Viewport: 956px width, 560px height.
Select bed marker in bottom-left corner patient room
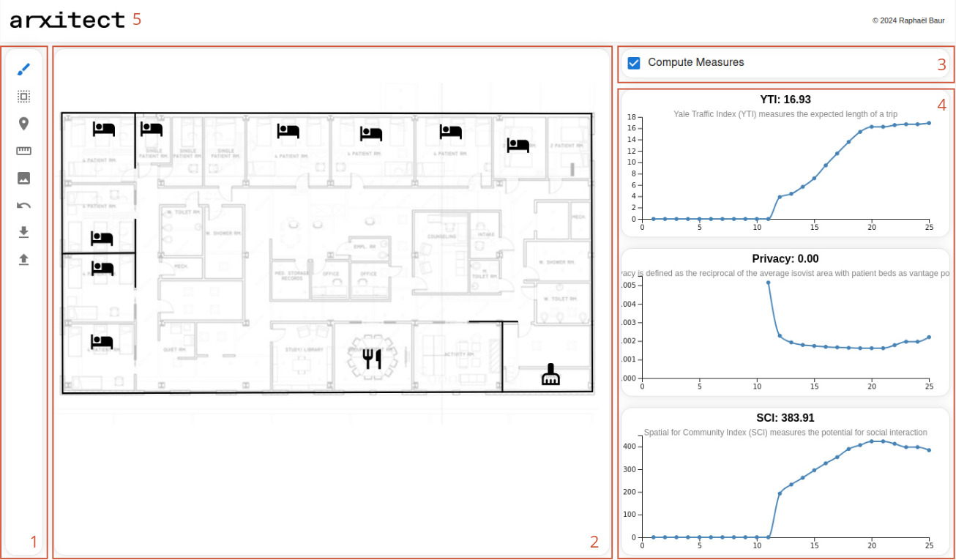[x=102, y=340]
